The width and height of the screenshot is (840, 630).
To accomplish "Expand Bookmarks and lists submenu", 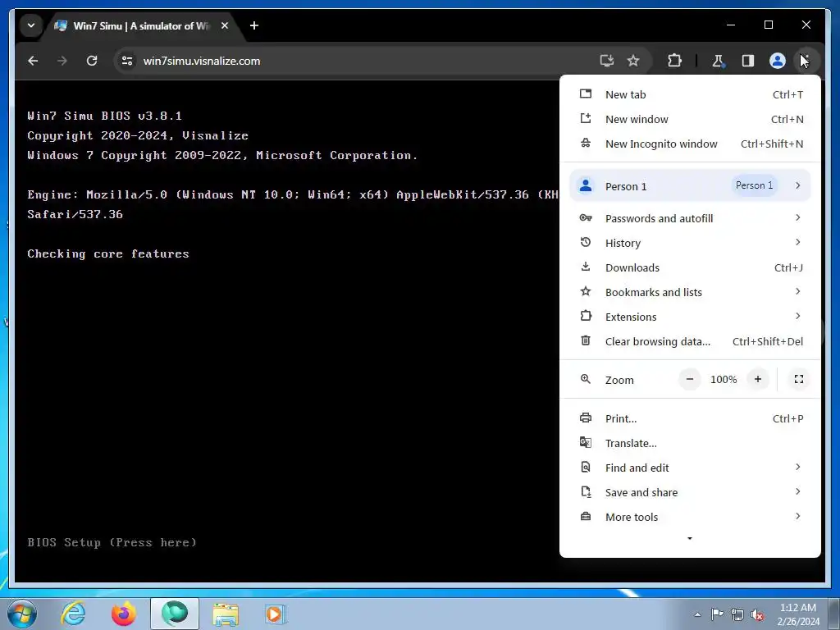I will point(690,292).
